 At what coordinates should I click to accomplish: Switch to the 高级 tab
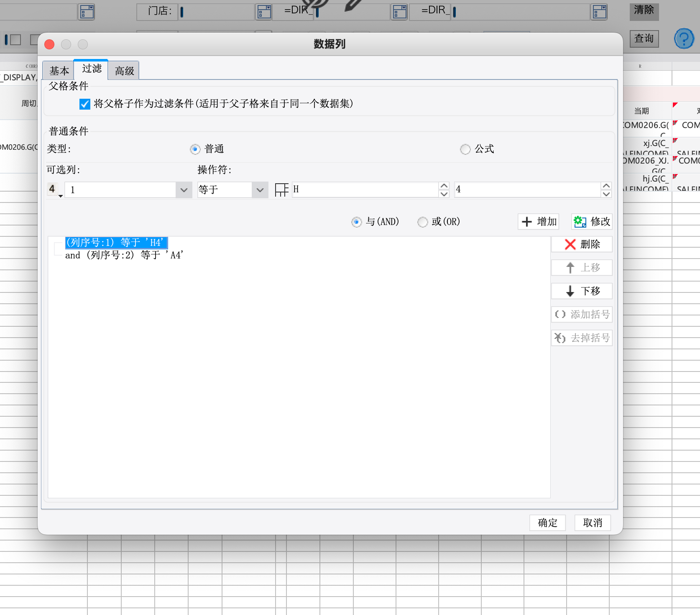tap(124, 71)
